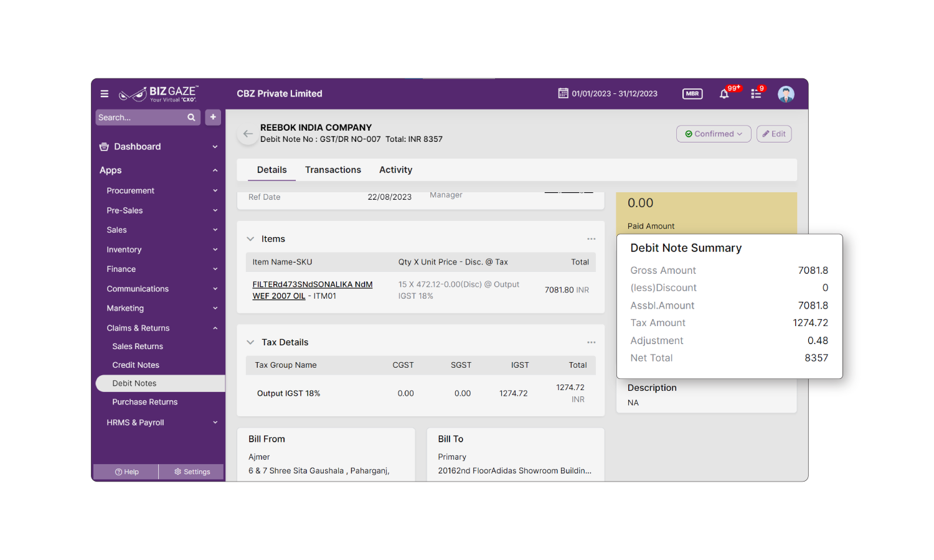
Task: Open Sales Returns in sidebar
Action: point(138,347)
